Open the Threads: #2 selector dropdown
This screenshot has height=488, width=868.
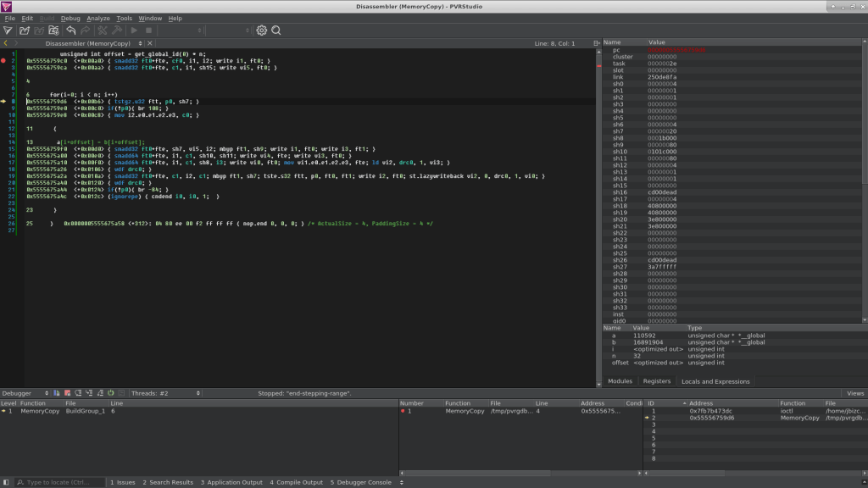click(x=165, y=393)
